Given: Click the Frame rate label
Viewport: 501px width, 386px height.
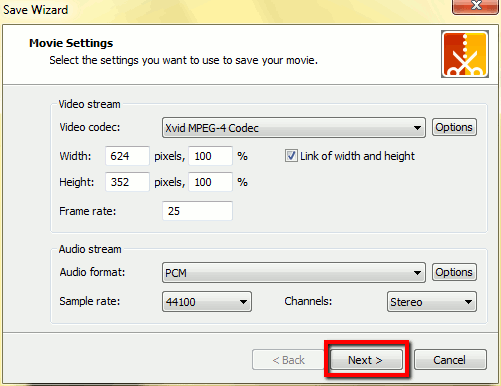Looking at the screenshot, I should 88,211.
